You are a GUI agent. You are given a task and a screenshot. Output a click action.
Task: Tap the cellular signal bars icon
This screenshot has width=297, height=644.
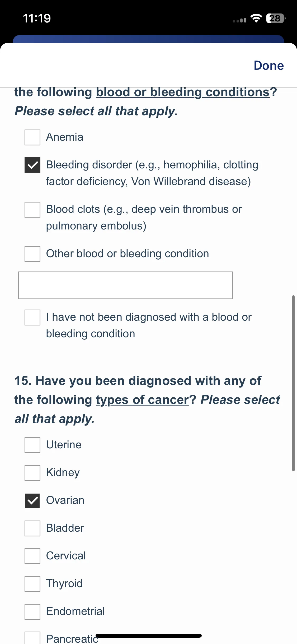[239, 20]
